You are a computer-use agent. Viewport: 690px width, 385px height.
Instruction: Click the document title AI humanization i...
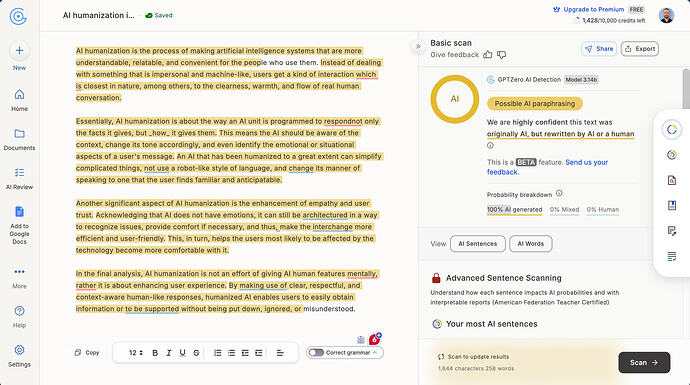[x=99, y=15]
